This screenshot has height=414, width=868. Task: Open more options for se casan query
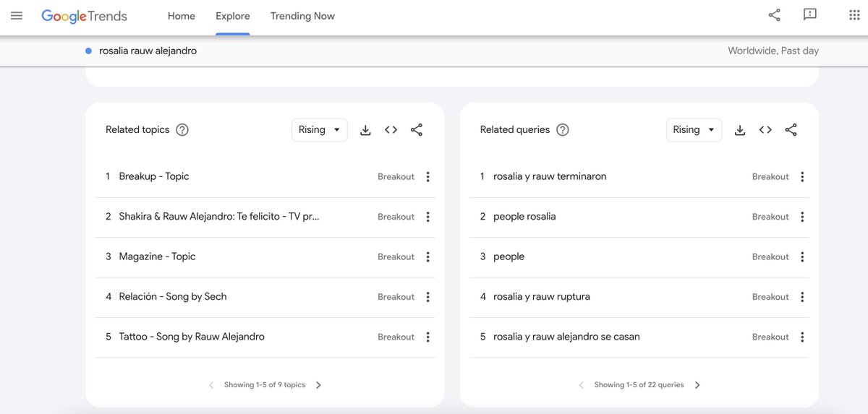point(802,337)
